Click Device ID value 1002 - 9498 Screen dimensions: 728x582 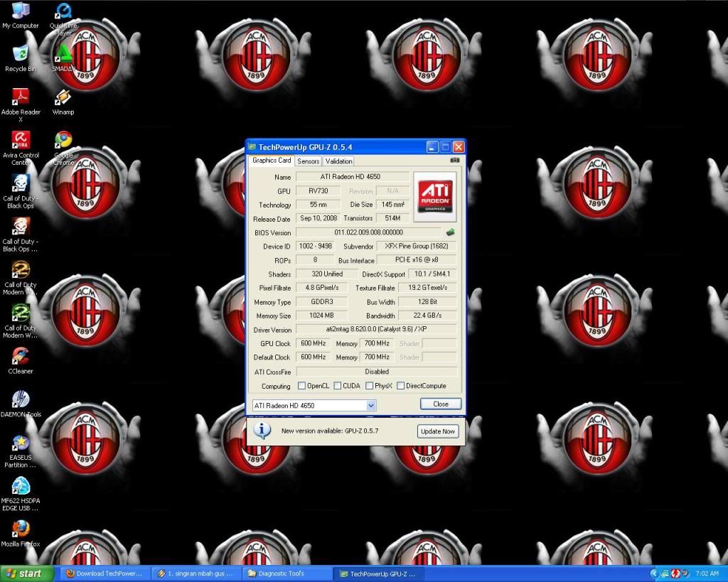coord(315,246)
